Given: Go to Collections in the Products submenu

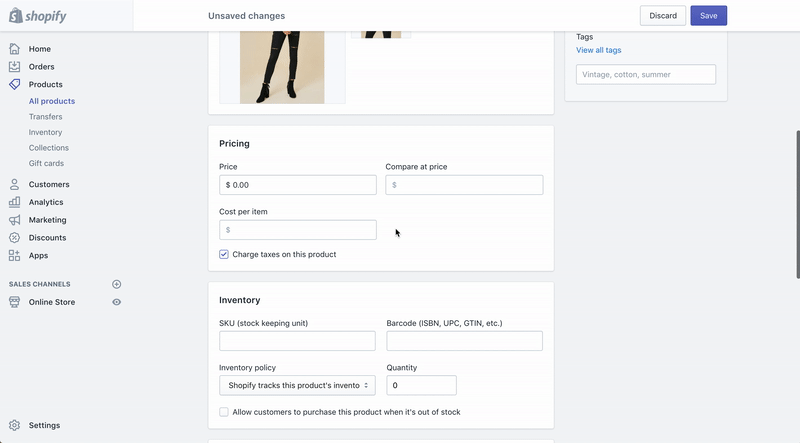Looking at the screenshot, I should click(x=48, y=147).
